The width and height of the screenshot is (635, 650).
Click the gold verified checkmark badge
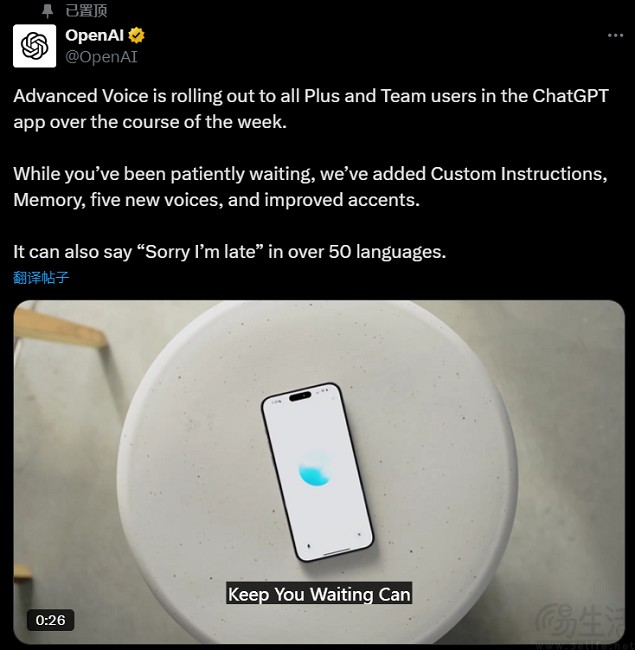136,35
